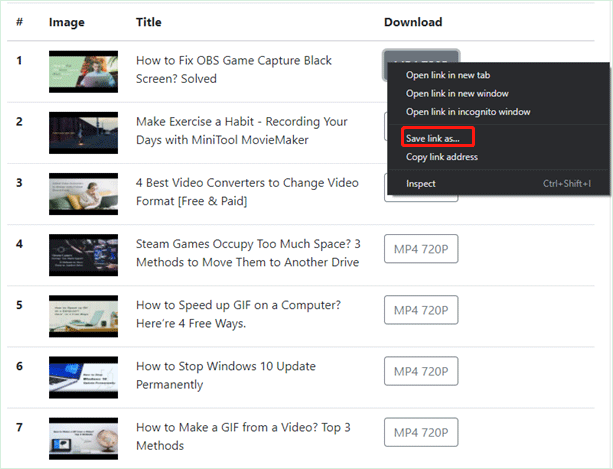Click title 'Make Exercise a Habit - Recording Your Days'
613x469 pixels.
[242, 131]
